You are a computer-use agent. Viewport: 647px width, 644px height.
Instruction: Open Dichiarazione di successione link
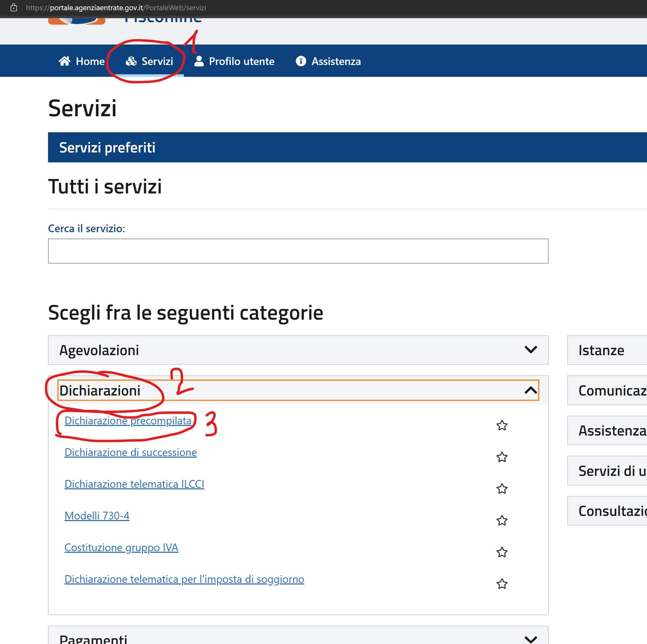pos(130,452)
